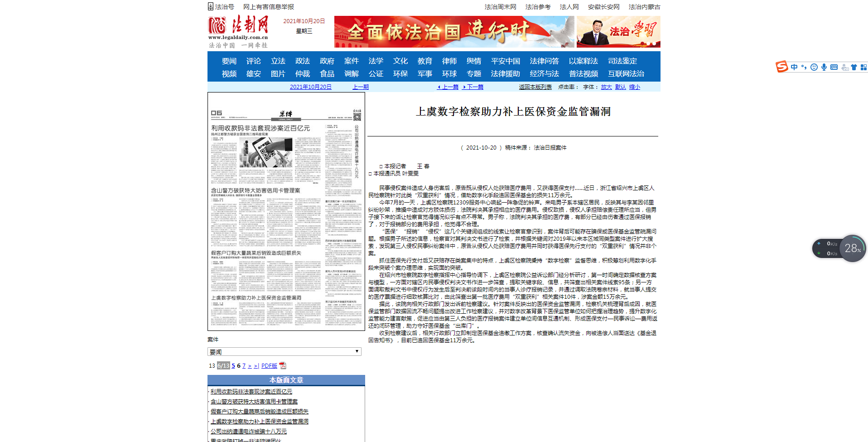
Task: Open the 视频 navigation item
Action: (x=229, y=73)
